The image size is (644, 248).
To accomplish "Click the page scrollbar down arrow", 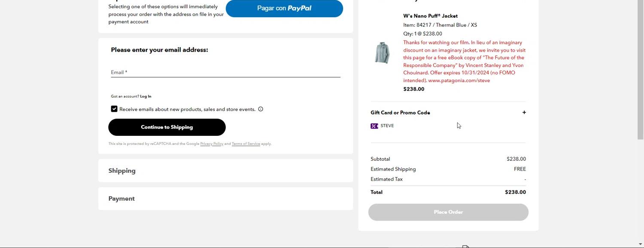I will [640, 244].
